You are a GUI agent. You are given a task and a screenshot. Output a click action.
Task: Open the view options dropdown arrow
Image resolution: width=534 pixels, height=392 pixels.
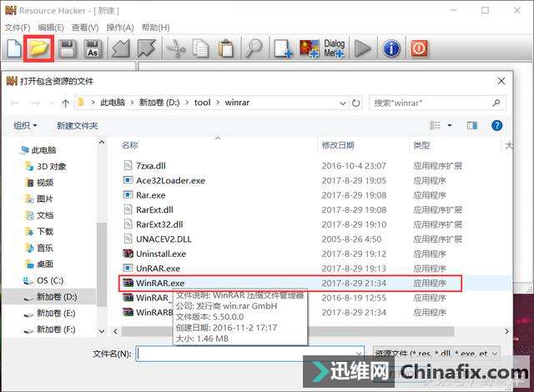point(450,126)
